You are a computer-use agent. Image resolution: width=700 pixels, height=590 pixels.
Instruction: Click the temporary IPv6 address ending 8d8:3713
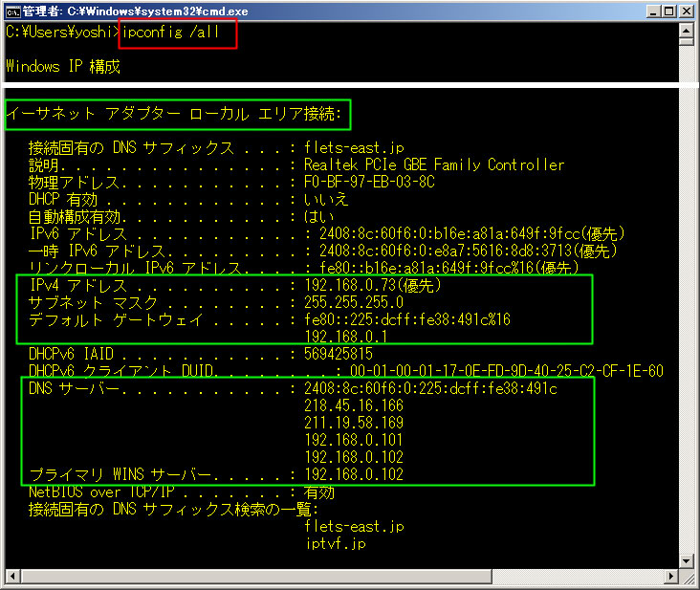pos(469,251)
